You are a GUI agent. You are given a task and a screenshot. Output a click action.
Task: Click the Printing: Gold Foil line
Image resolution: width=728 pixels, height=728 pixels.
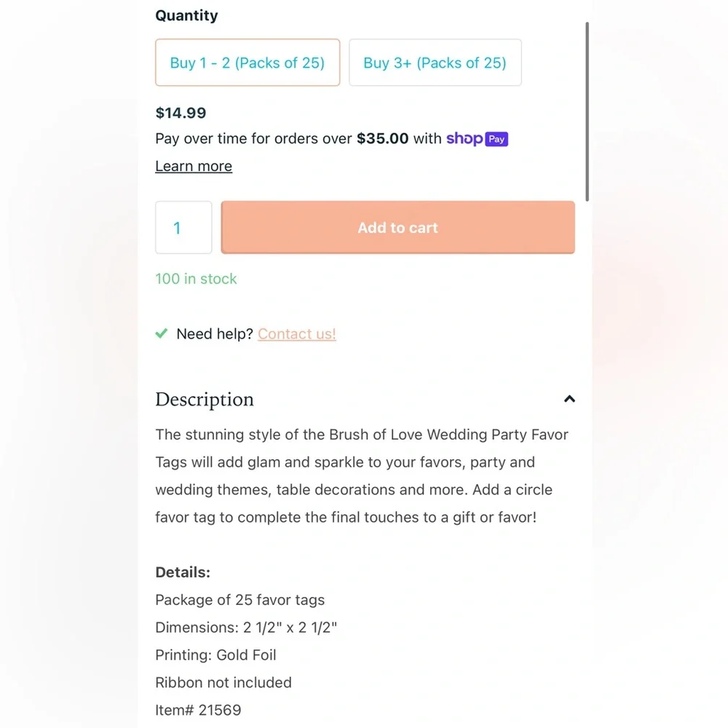(216, 655)
